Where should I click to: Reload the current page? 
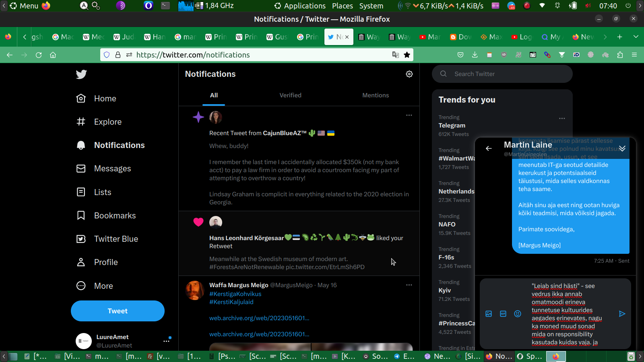(x=39, y=55)
